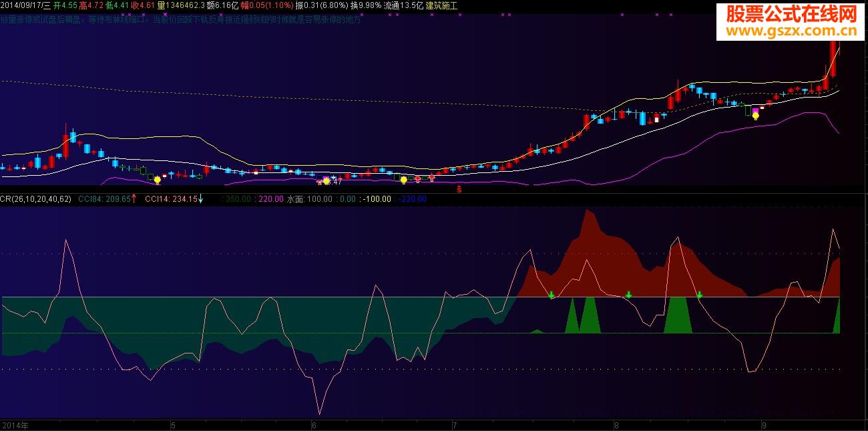This screenshot has width=868, height=431.
Task: Open the 建筑施工 sector label
Action: tap(442, 5)
